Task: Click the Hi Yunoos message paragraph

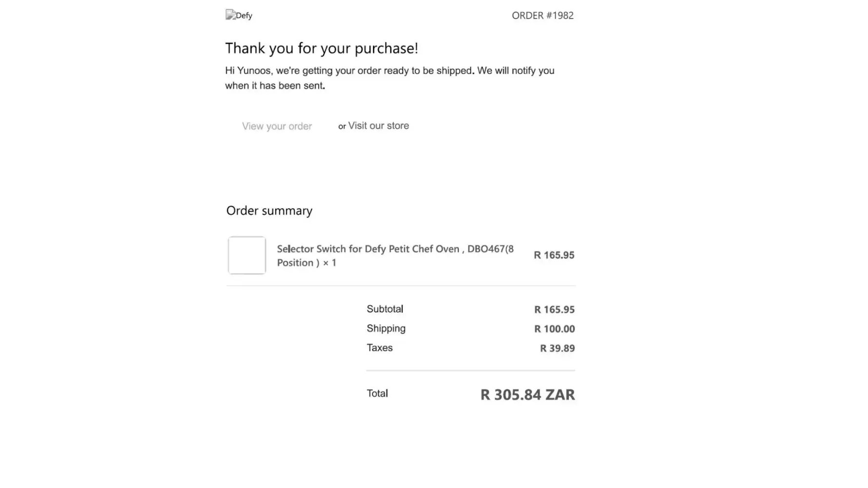Action: tap(390, 78)
